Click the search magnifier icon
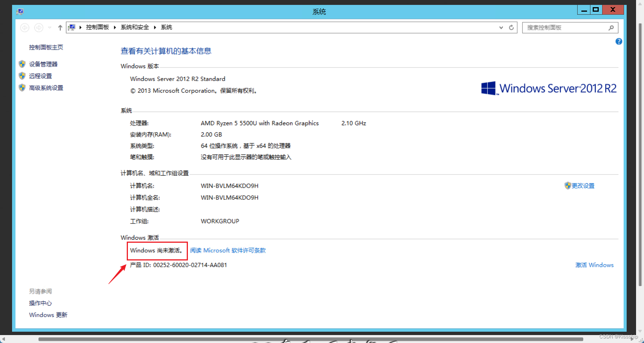This screenshot has width=644, height=343. pyautogui.click(x=611, y=28)
